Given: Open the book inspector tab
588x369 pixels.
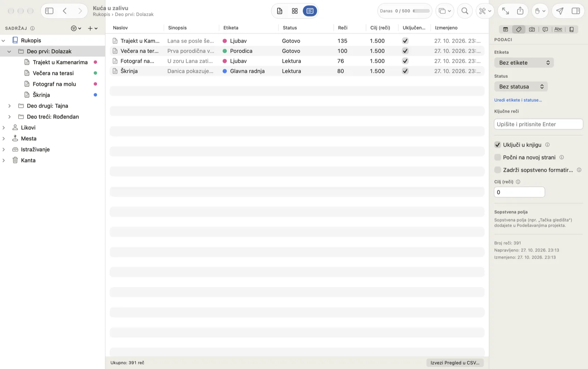Looking at the screenshot, I should point(571,29).
